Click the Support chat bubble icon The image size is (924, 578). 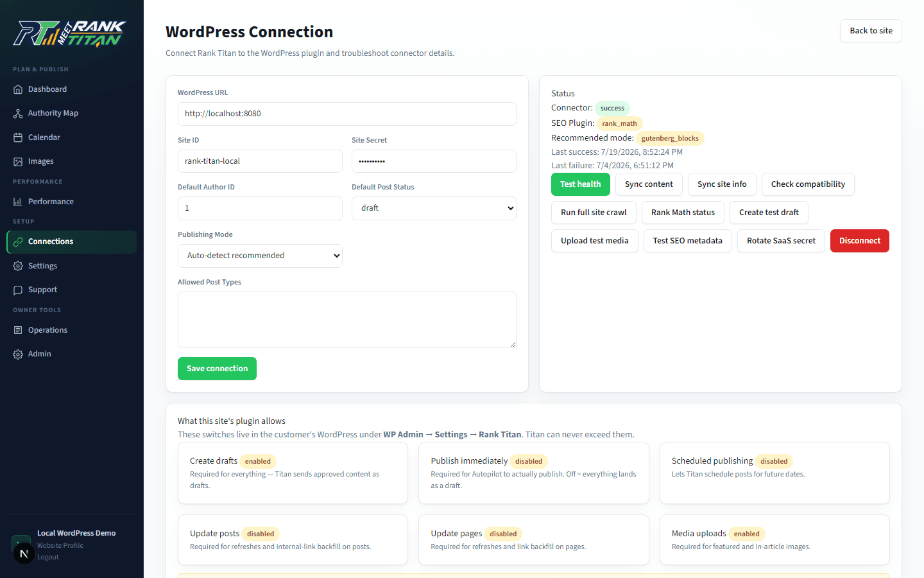tap(18, 290)
